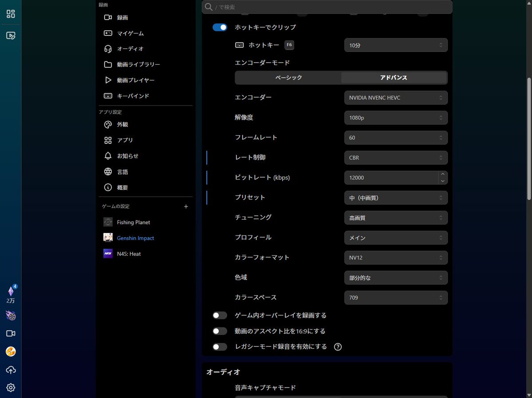Screen dimensions: 532x398
Task: Open the プリセット 中（中画質） dropdown
Action: pos(396,198)
